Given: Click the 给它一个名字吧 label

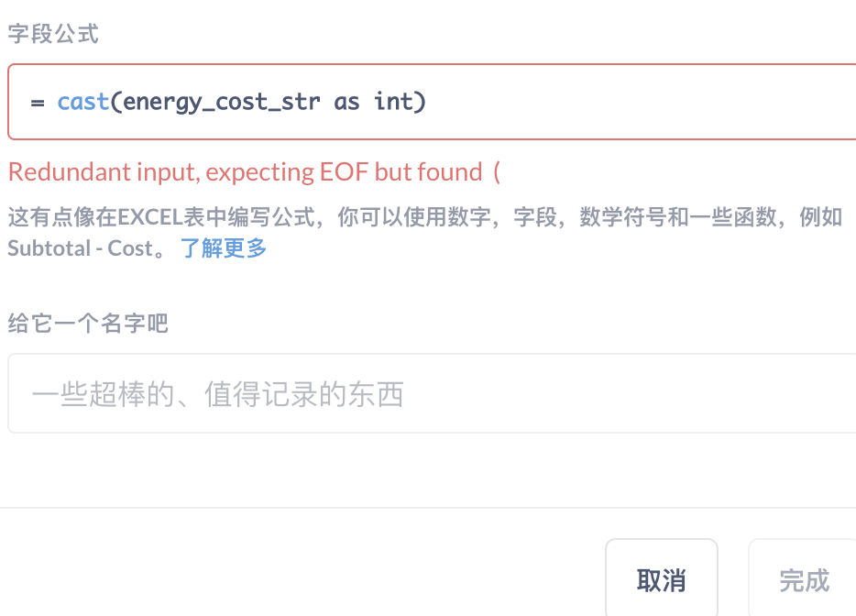Looking at the screenshot, I should [87, 324].
